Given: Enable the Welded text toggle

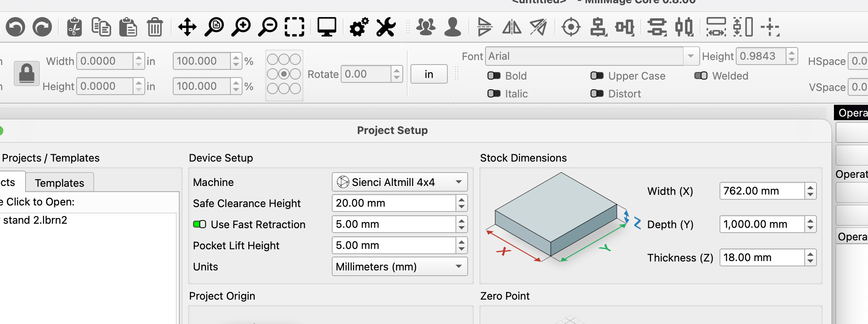Looking at the screenshot, I should [701, 76].
